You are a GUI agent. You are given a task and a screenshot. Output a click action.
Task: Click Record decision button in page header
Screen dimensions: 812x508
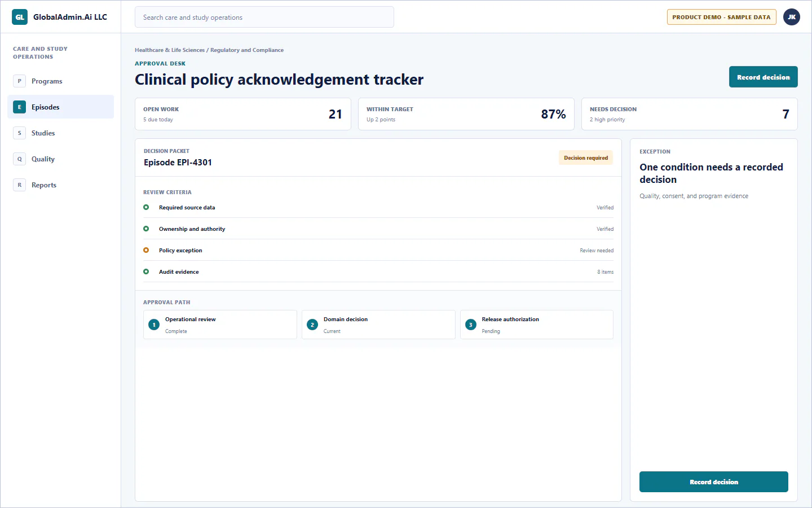(x=764, y=77)
